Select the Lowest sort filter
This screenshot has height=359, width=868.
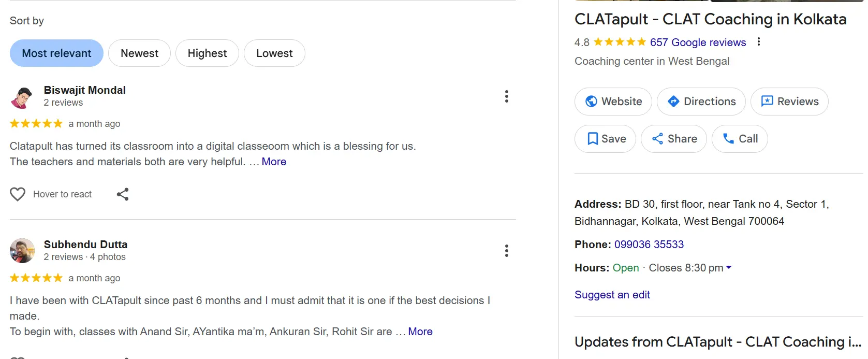coord(274,53)
